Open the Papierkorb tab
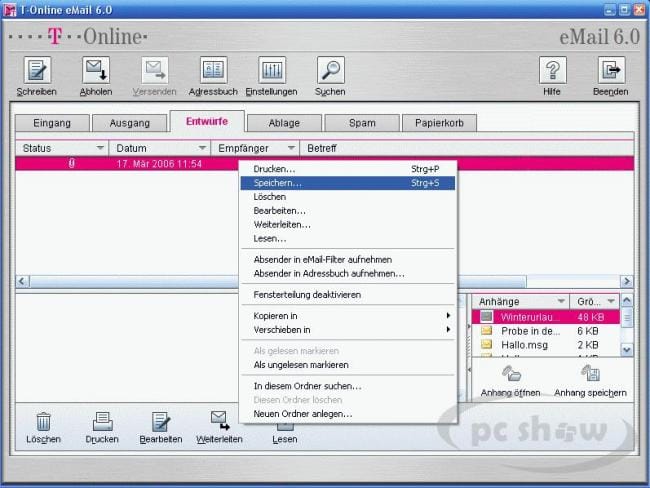The image size is (650, 488). tap(439, 123)
